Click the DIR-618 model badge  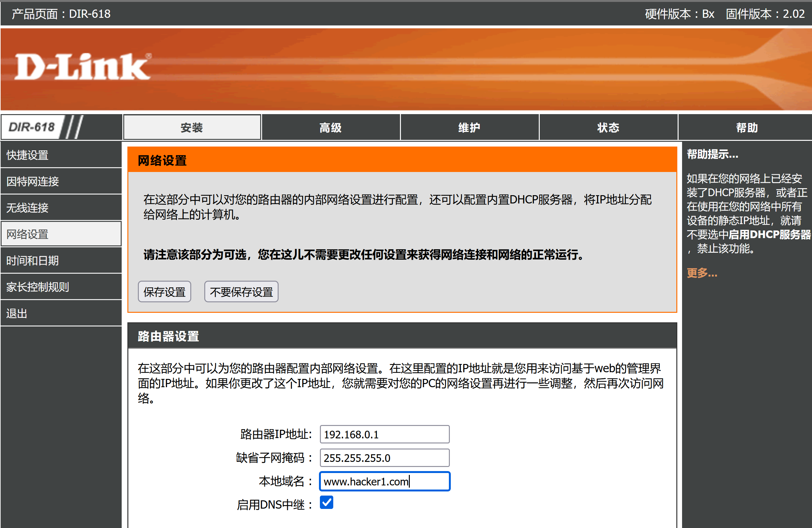(32, 127)
